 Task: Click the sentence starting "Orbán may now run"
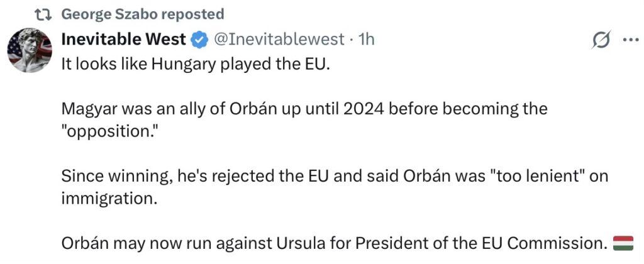336,242
